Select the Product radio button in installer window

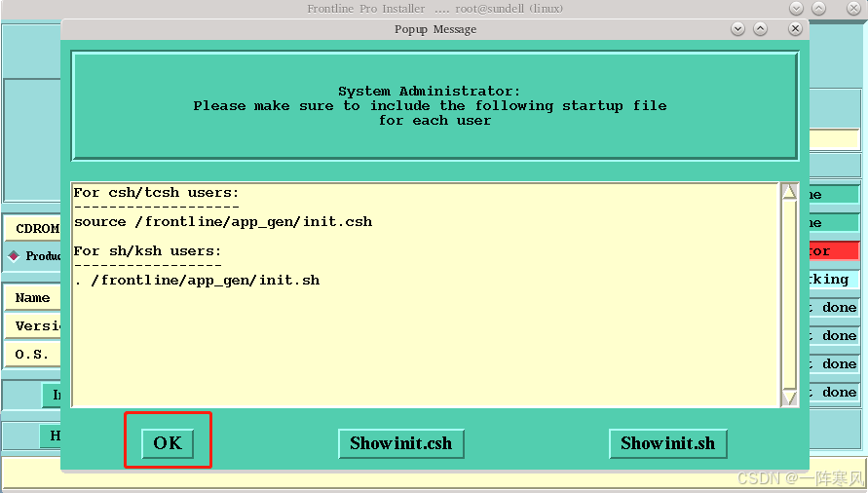coord(14,256)
